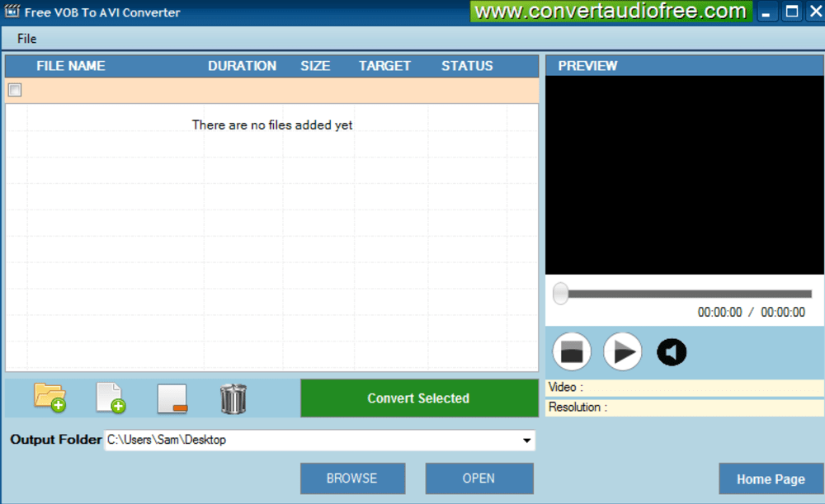Image resolution: width=825 pixels, height=504 pixels.
Task: Click the FILE NAME column header
Action: point(70,65)
